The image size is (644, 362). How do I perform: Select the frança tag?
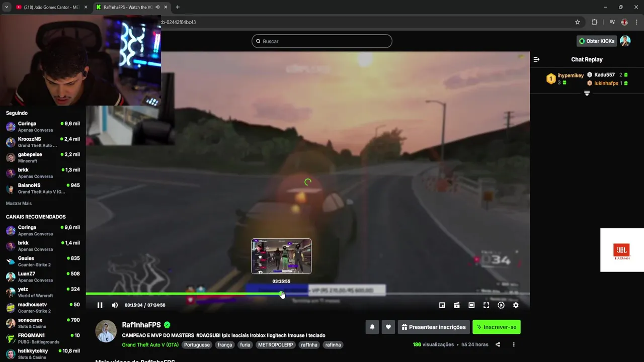coord(225,345)
